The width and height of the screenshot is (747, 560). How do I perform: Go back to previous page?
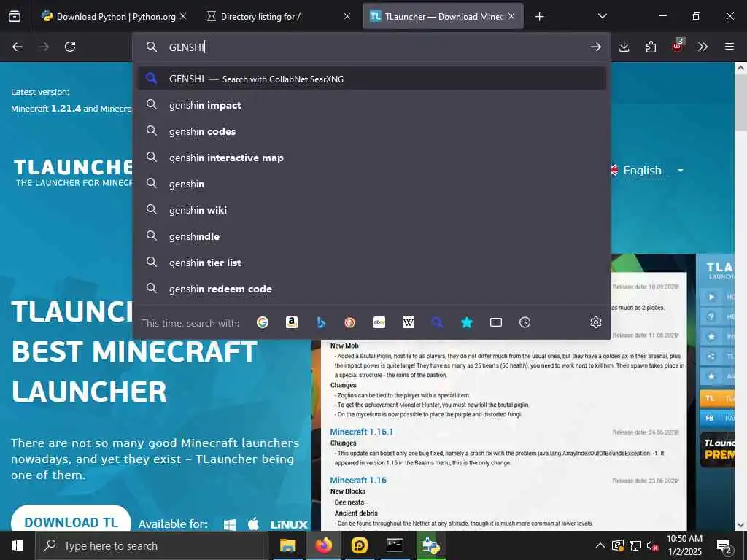point(18,47)
